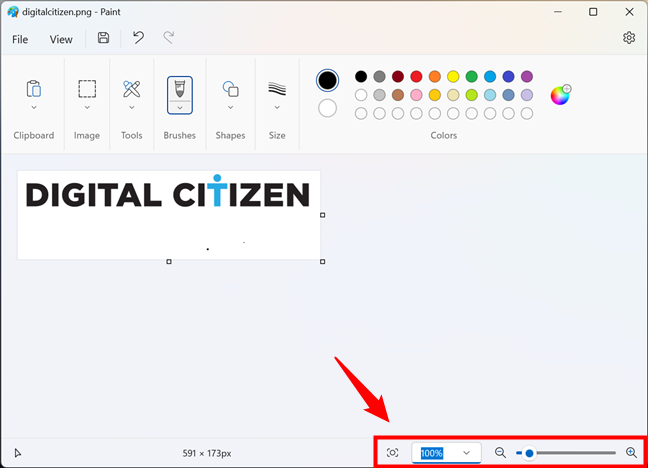The height and width of the screenshot is (468, 648).
Task: Click the Paint app icon in title bar
Action: click(13, 12)
